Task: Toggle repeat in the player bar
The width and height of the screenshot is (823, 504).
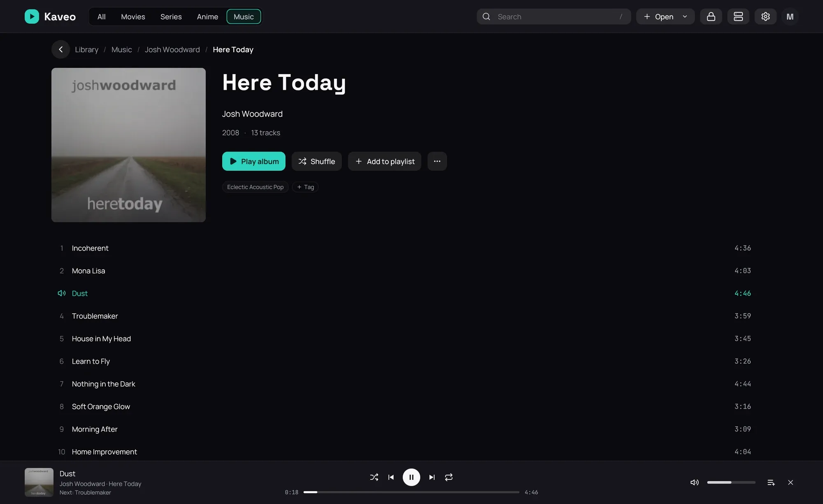Action: point(449,477)
